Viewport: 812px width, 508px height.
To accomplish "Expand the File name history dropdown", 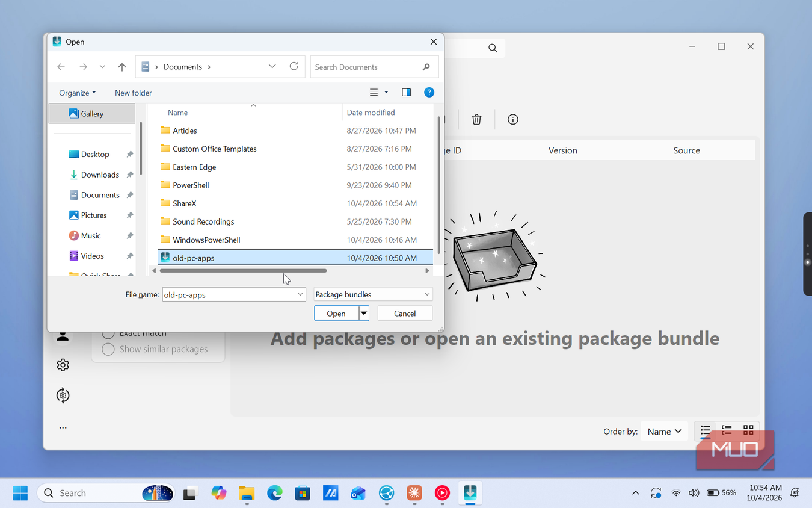I will pyautogui.click(x=300, y=295).
